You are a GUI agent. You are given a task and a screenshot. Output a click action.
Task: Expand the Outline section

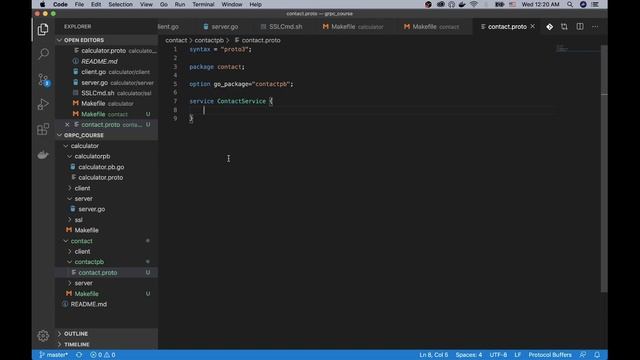(60, 333)
